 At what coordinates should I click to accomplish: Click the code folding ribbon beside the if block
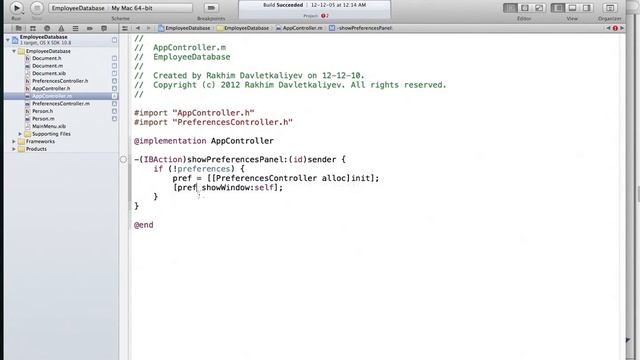tap(130, 183)
